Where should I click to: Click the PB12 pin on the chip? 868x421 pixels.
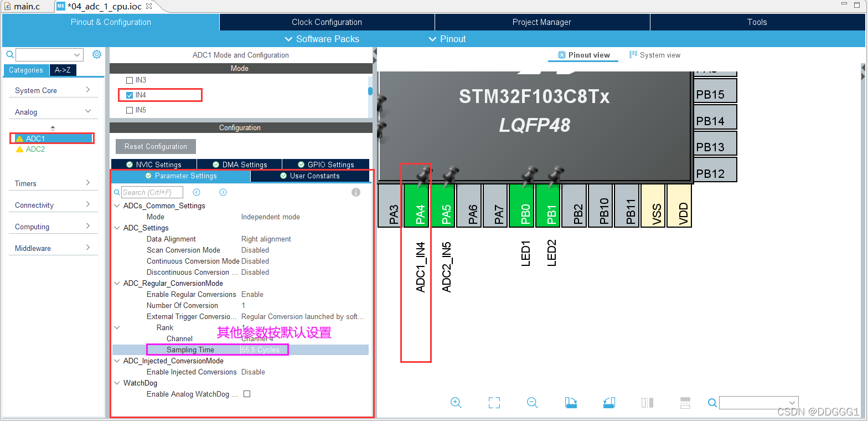click(715, 170)
